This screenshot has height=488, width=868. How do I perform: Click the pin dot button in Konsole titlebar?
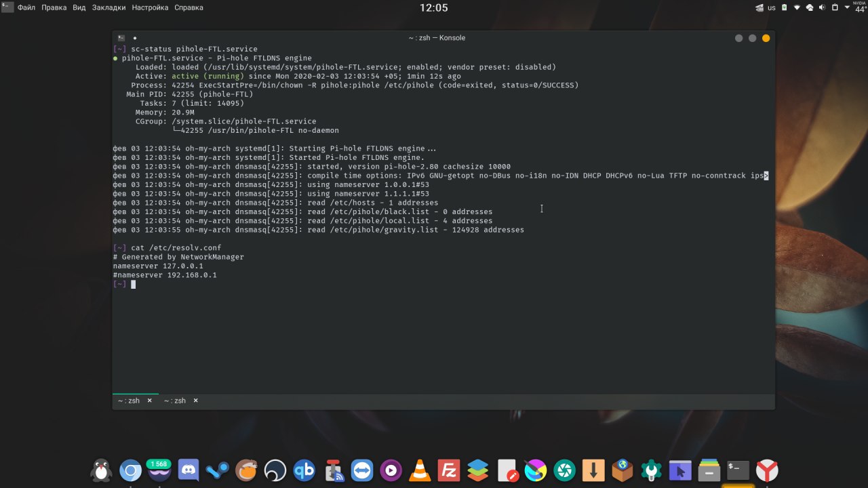(135, 38)
